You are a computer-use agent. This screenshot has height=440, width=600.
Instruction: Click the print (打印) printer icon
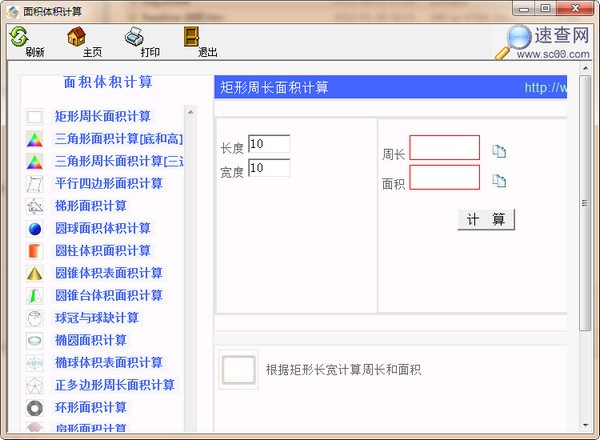click(134, 36)
